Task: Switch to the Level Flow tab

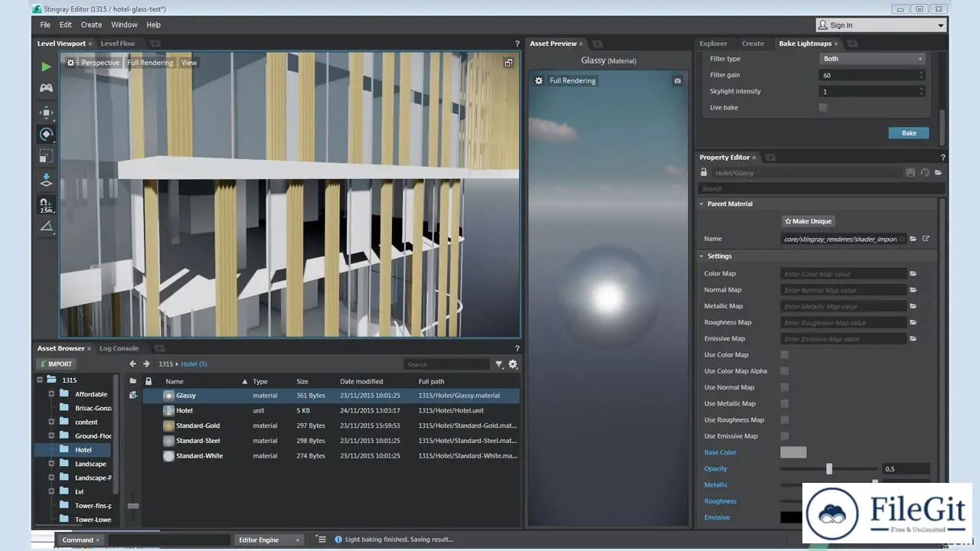Action: click(x=118, y=44)
